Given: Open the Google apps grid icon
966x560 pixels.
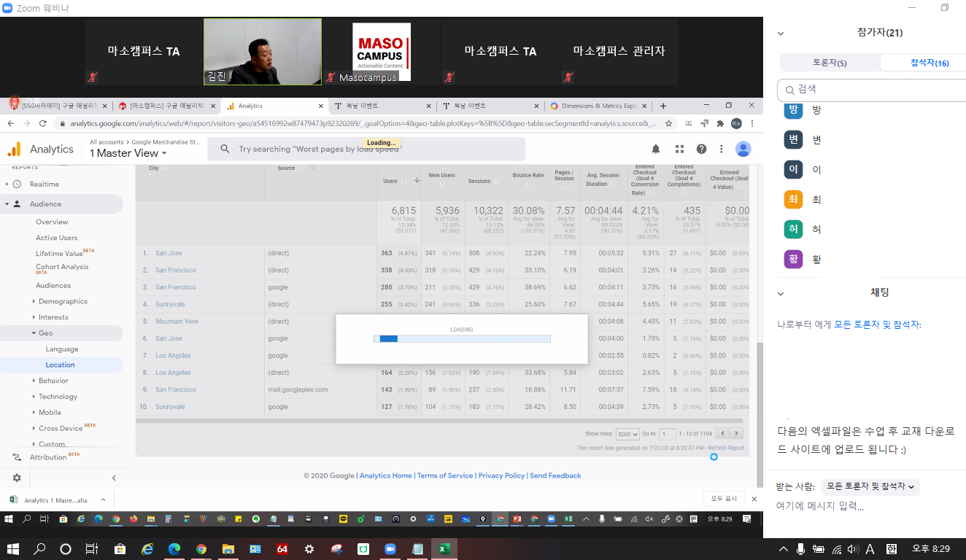Looking at the screenshot, I should pos(679,149).
